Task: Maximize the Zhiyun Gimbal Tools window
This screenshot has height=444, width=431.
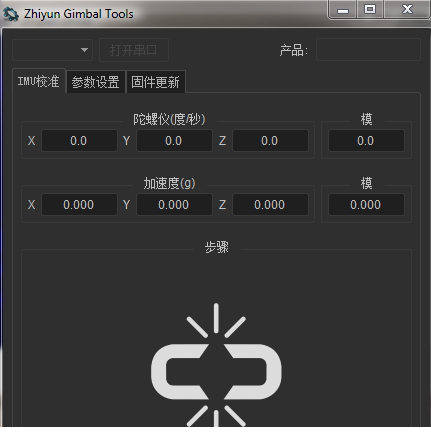Action: [370, 9]
